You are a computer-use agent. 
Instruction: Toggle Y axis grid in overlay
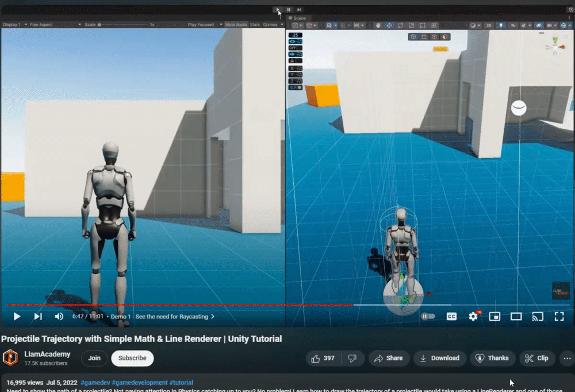(x=295, y=75)
